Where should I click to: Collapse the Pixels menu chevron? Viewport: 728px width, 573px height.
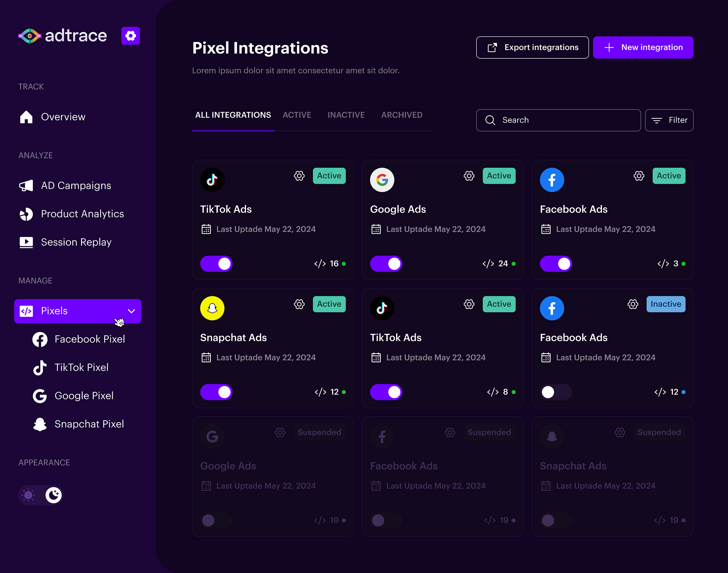pos(131,311)
